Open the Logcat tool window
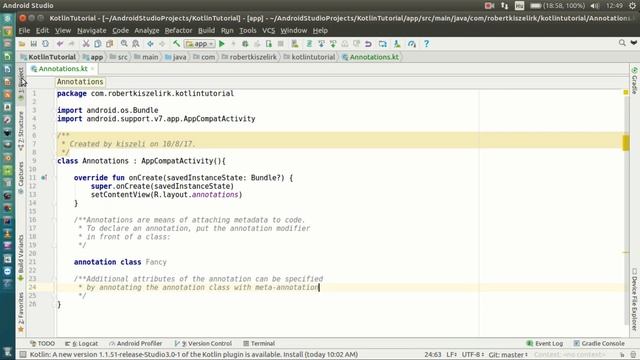The width and height of the screenshot is (640, 360). 82,344
